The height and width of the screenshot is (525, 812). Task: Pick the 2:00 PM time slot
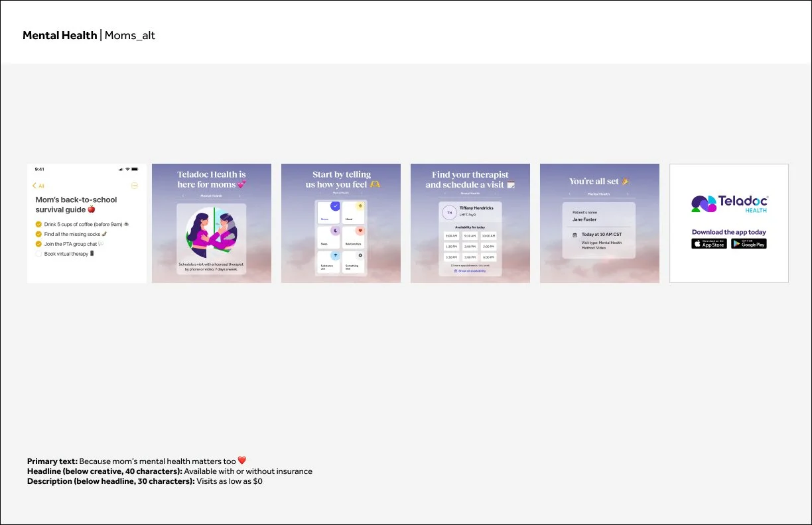[x=470, y=247]
